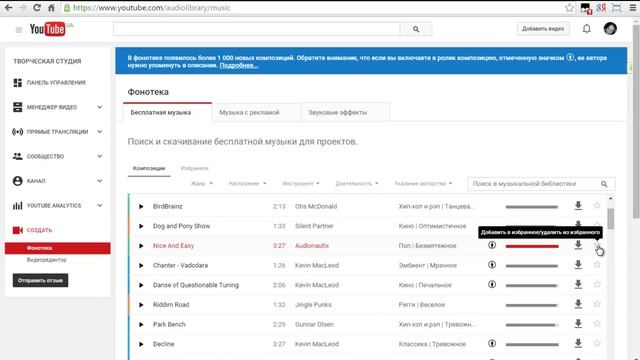
Task: Open the YouTube hamburger guide menu
Action: click(19, 30)
